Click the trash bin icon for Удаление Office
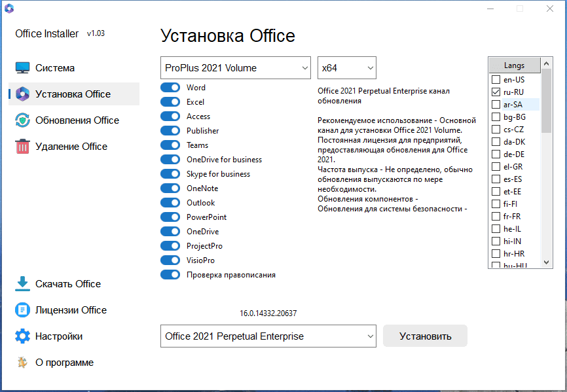Image resolution: width=567 pixels, height=392 pixels. pyautogui.click(x=22, y=147)
